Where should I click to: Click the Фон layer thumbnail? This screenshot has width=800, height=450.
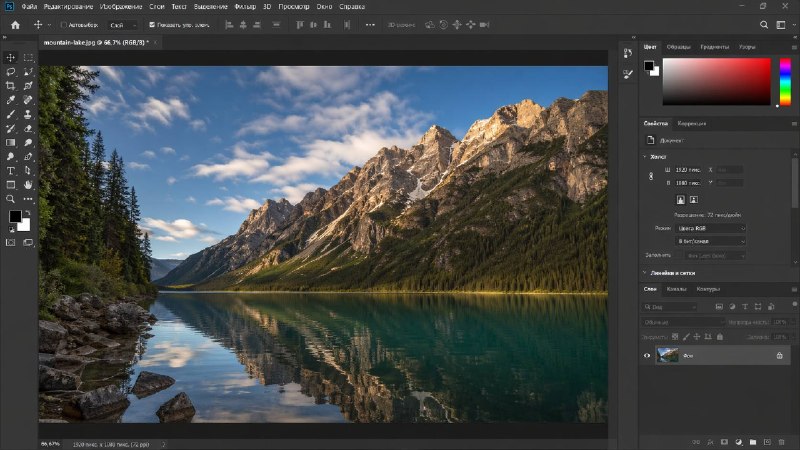pyautogui.click(x=668, y=355)
